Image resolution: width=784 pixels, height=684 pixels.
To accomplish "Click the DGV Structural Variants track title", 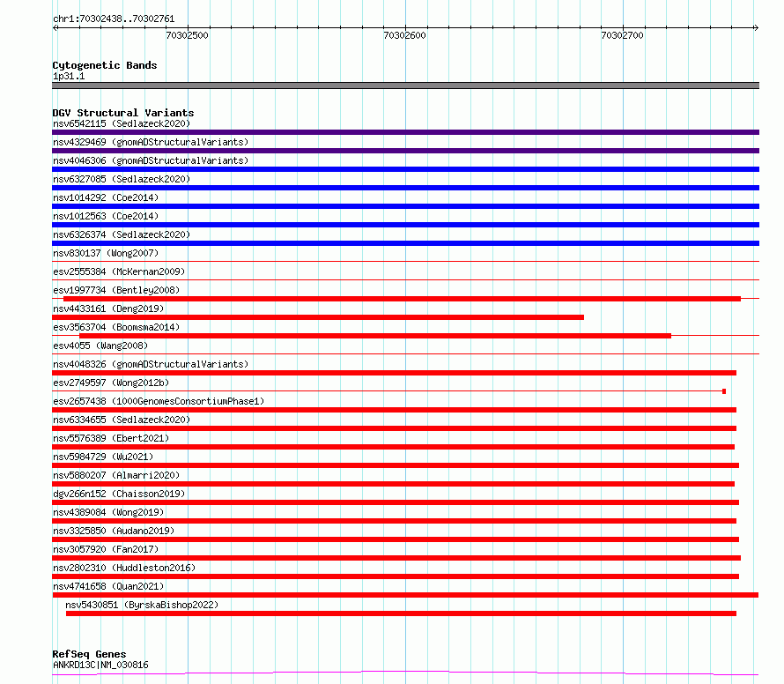I will point(123,113).
